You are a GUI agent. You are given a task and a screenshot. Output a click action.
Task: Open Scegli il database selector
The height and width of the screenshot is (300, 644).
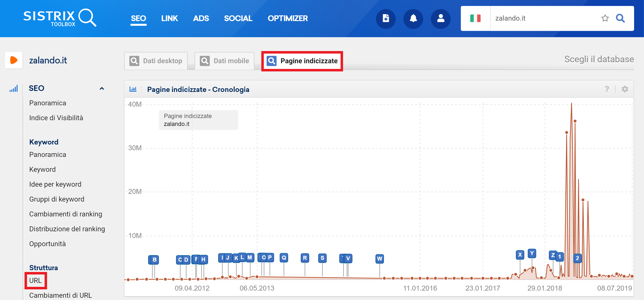599,59
